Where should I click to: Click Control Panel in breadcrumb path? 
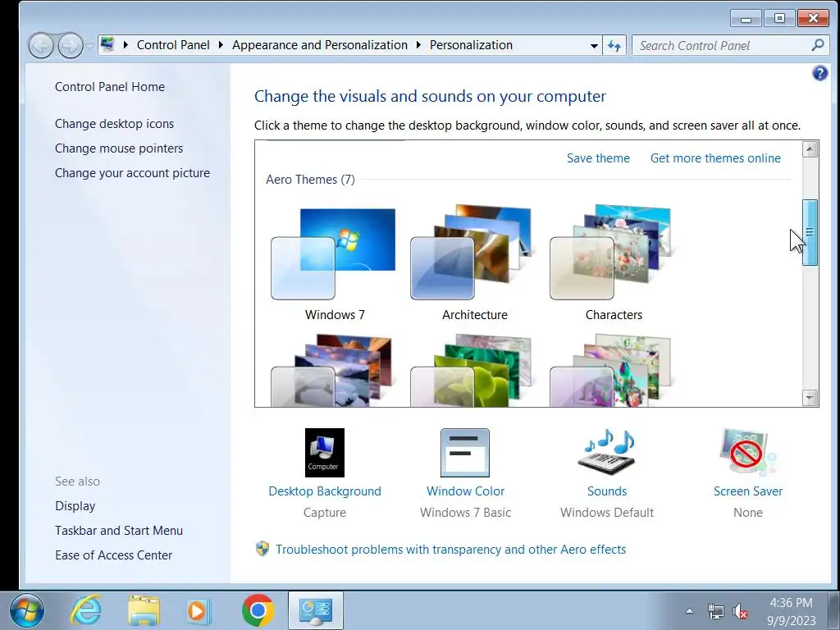[x=173, y=45]
